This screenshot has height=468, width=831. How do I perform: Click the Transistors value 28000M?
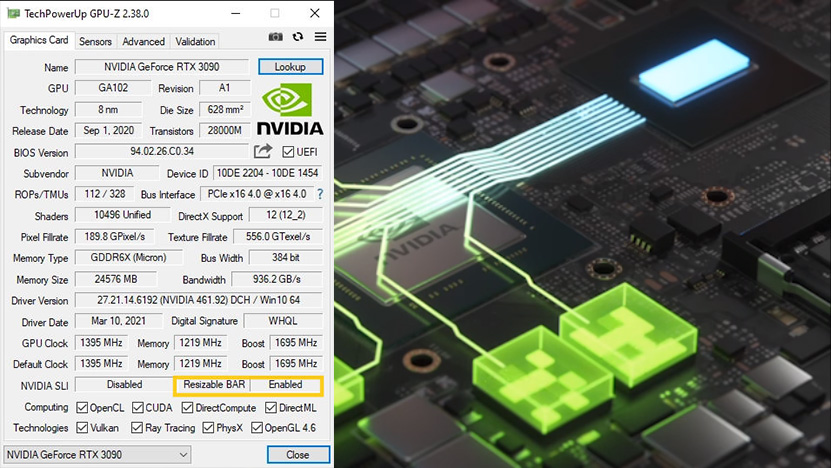point(225,130)
